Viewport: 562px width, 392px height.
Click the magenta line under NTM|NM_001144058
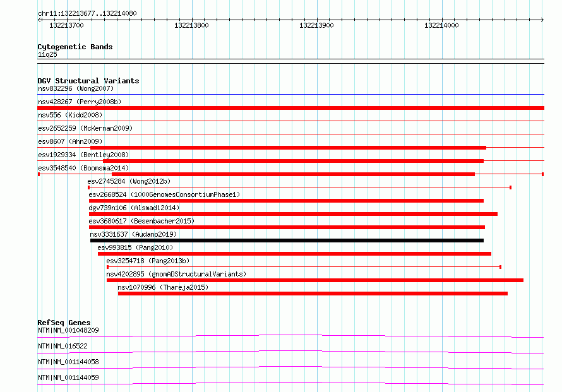290,367
